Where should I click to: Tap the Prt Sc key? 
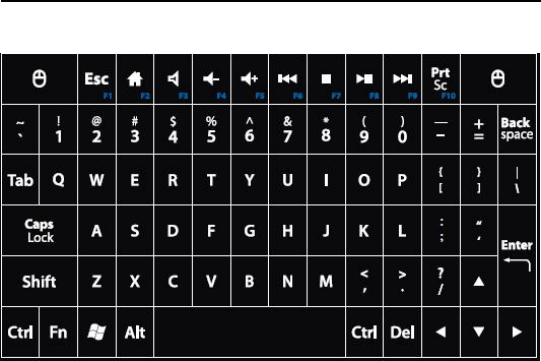click(x=441, y=79)
